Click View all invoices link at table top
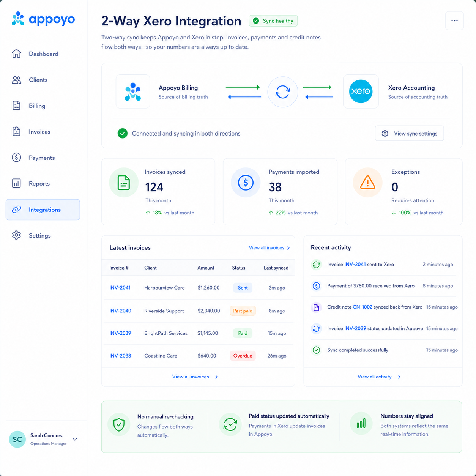The height and width of the screenshot is (476, 476). [x=266, y=248]
